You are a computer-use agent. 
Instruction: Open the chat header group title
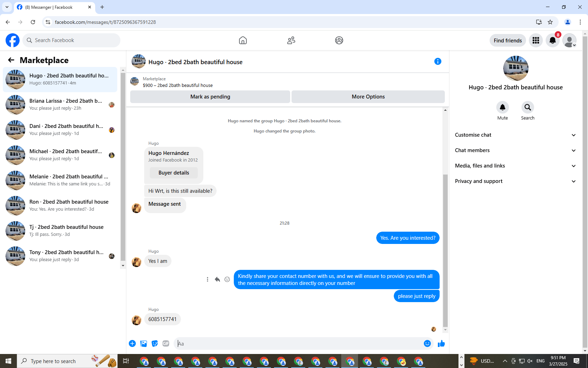point(195,62)
